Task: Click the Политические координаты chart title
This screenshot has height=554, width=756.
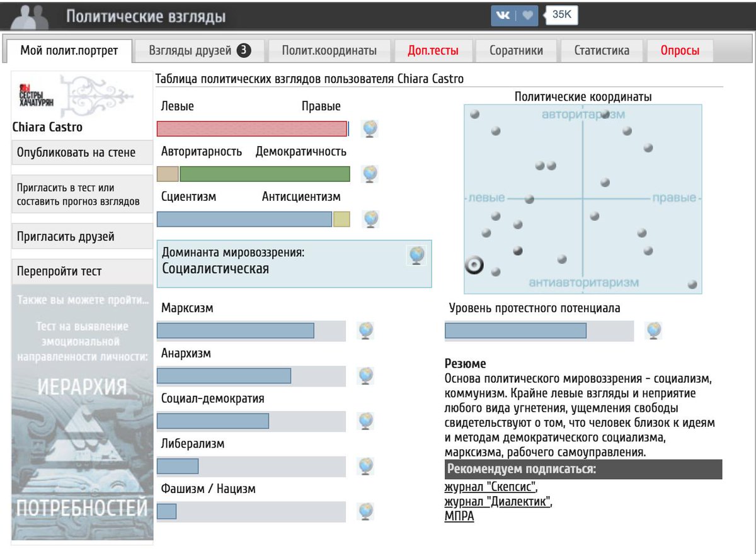Action: (x=583, y=97)
